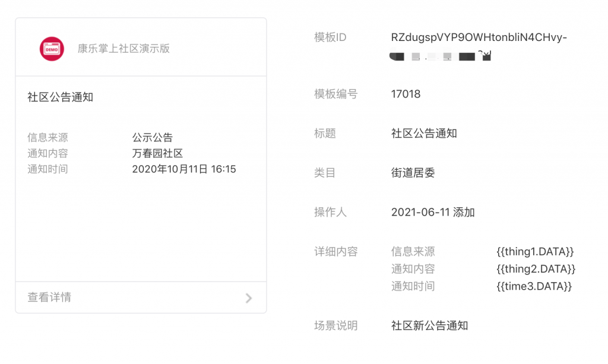The image size is (608, 364).
Task: Click the 模板编号 field label
Action: click(x=336, y=94)
